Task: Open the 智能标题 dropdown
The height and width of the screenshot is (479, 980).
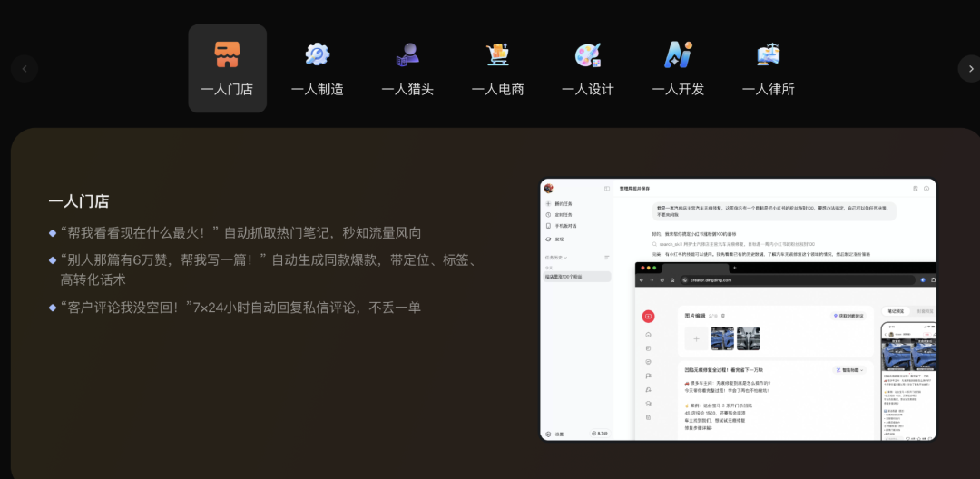Action: pyautogui.click(x=849, y=370)
